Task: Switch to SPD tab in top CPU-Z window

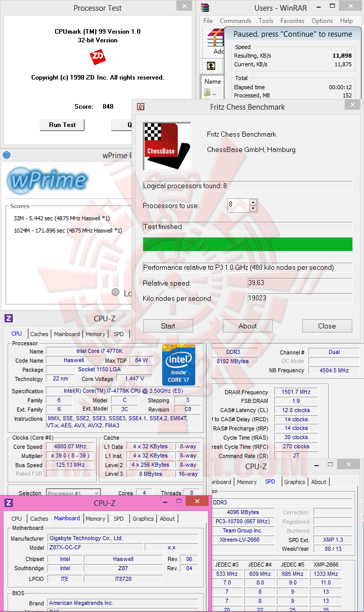Action: click(x=118, y=334)
